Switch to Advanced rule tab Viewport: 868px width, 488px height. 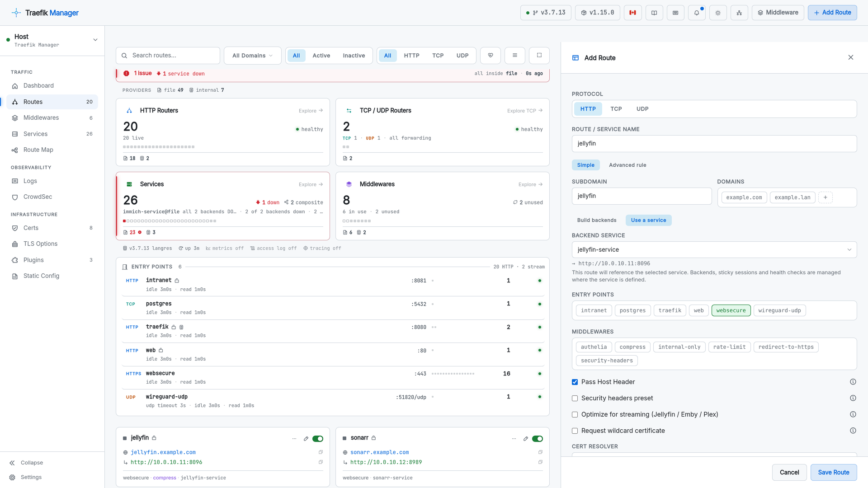pyautogui.click(x=627, y=165)
